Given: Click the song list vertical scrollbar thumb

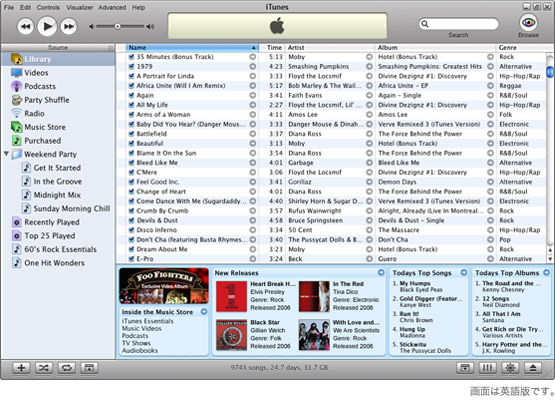Looking at the screenshot, I should pyautogui.click(x=550, y=72).
